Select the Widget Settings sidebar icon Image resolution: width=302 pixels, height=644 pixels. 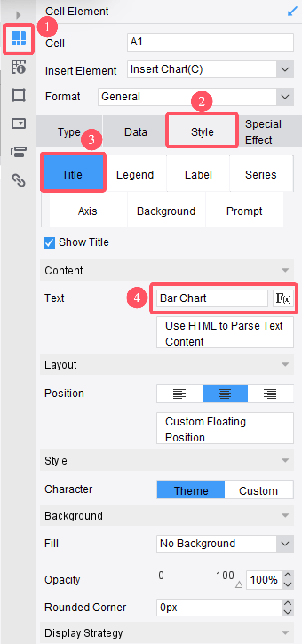click(x=19, y=123)
